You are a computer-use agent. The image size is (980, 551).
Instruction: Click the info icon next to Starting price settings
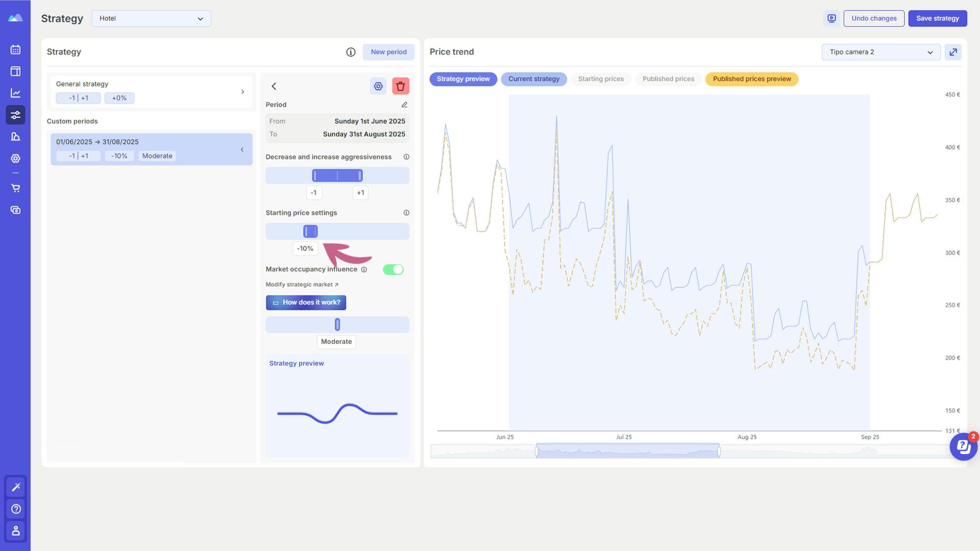click(x=405, y=213)
